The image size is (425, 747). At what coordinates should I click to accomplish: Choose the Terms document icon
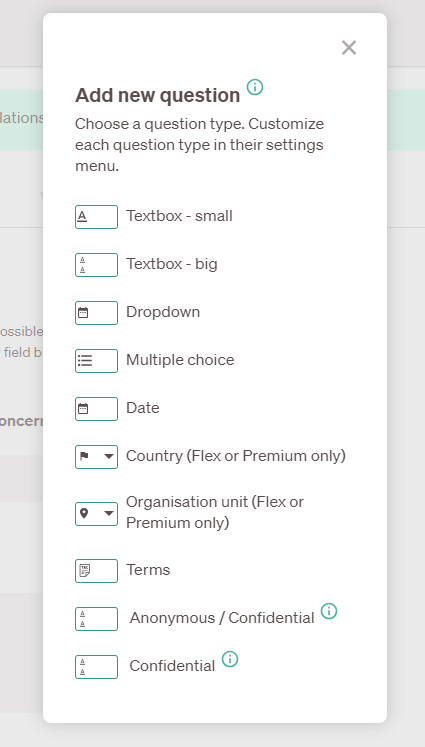[96, 571]
